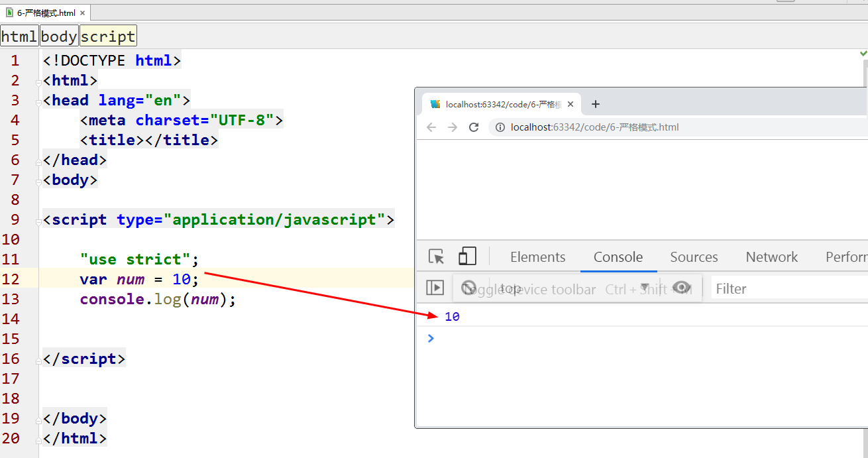The width and height of the screenshot is (868, 458).
Task: Click the lang="en" attribute on line 3
Action: pos(140,100)
